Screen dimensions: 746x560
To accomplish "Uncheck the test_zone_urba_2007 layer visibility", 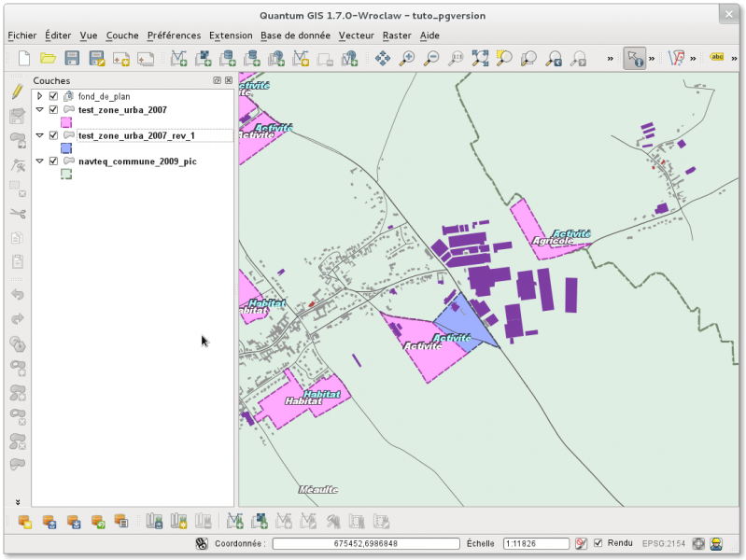I will tap(53, 110).
